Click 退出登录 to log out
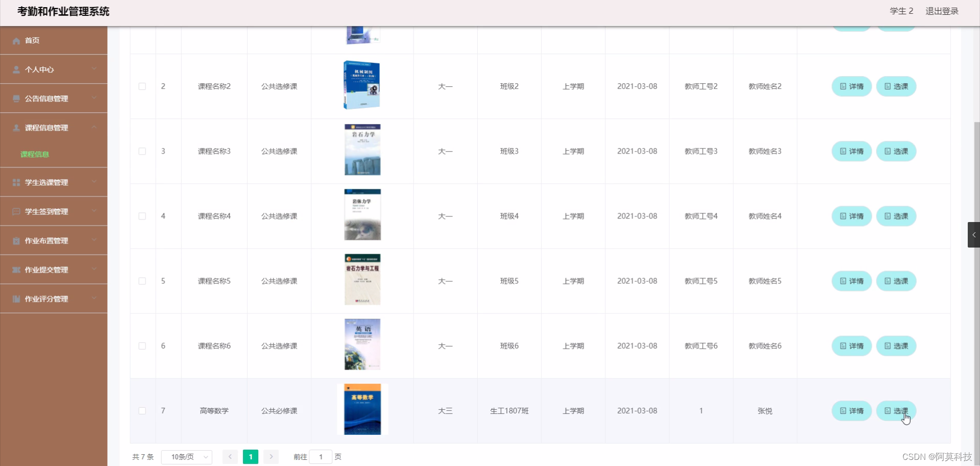 942,11
